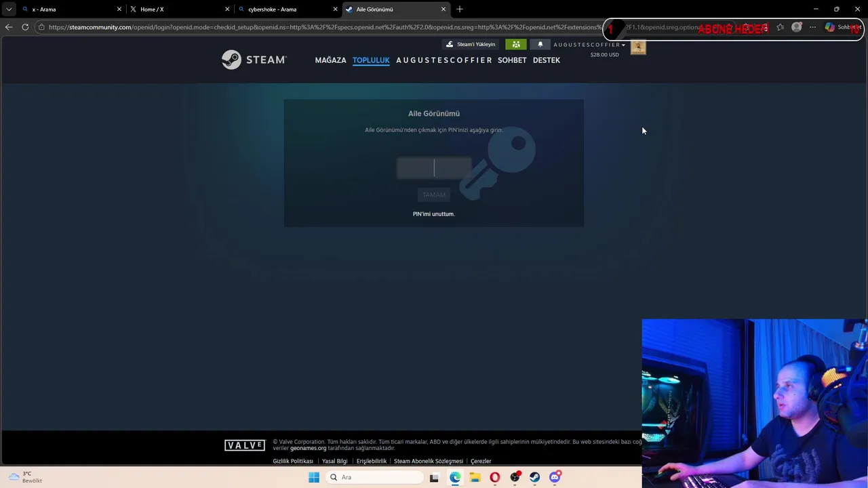Open File Explorer from taskbar
The image size is (868, 488).
pos(475,477)
